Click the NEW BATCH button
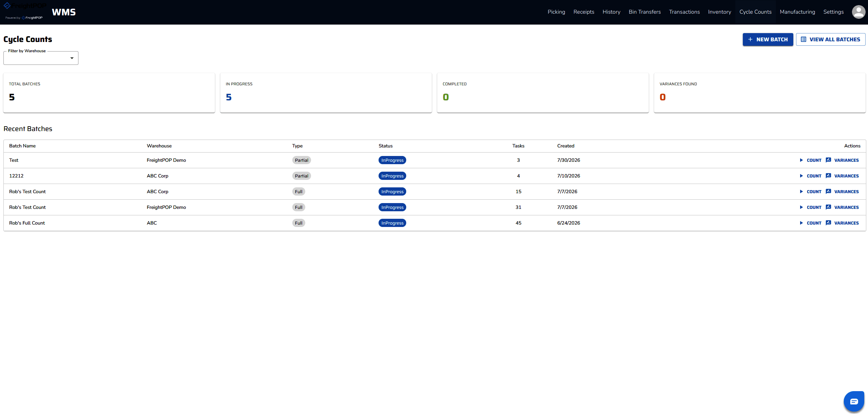This screenshot has width=868, height=414. click(768, 40)
